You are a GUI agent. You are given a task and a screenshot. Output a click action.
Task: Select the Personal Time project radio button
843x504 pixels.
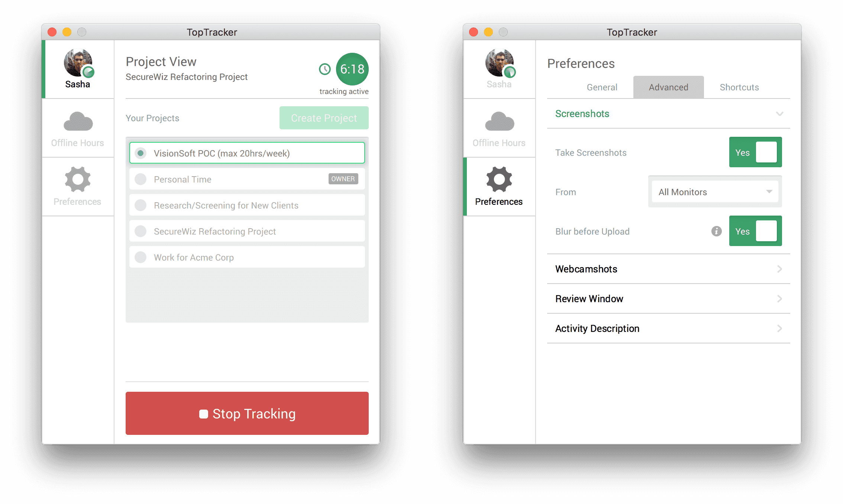140,179
